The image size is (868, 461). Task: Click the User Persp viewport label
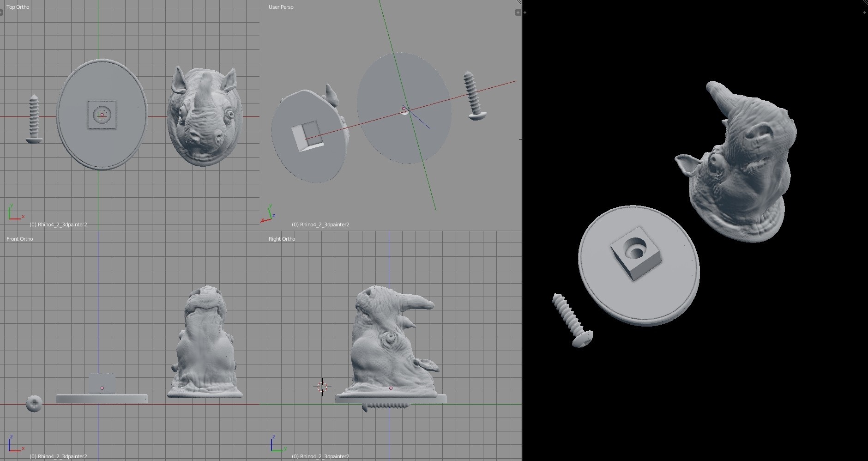click(x=281, y=7)
